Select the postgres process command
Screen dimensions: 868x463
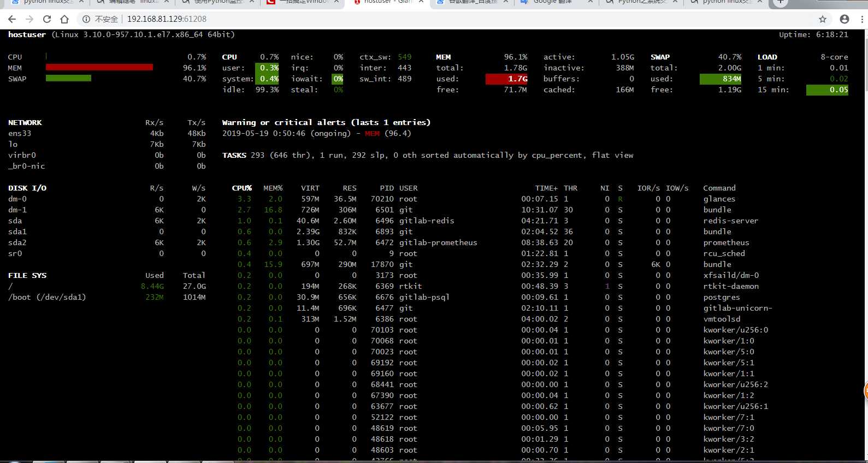coord(722,297)
